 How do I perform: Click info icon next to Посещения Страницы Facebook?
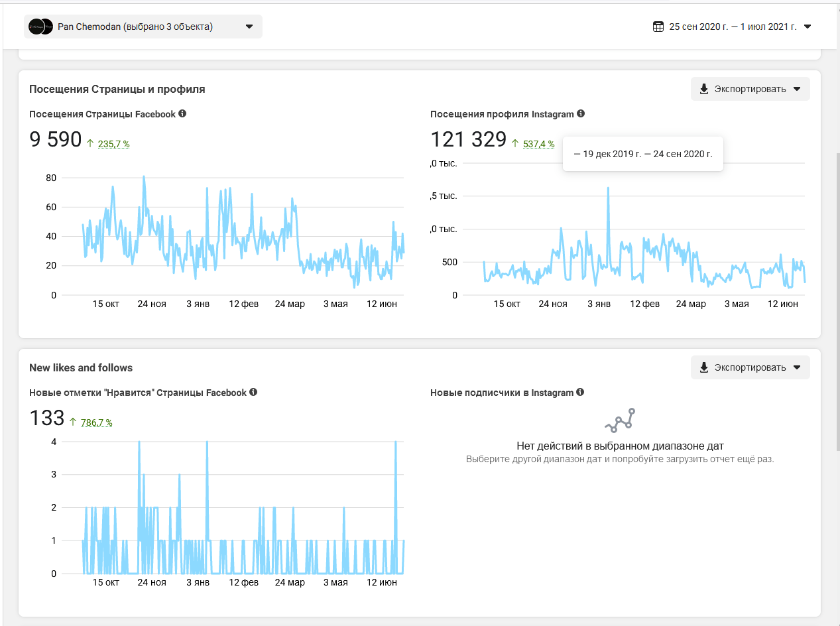(x=182, y=113)
